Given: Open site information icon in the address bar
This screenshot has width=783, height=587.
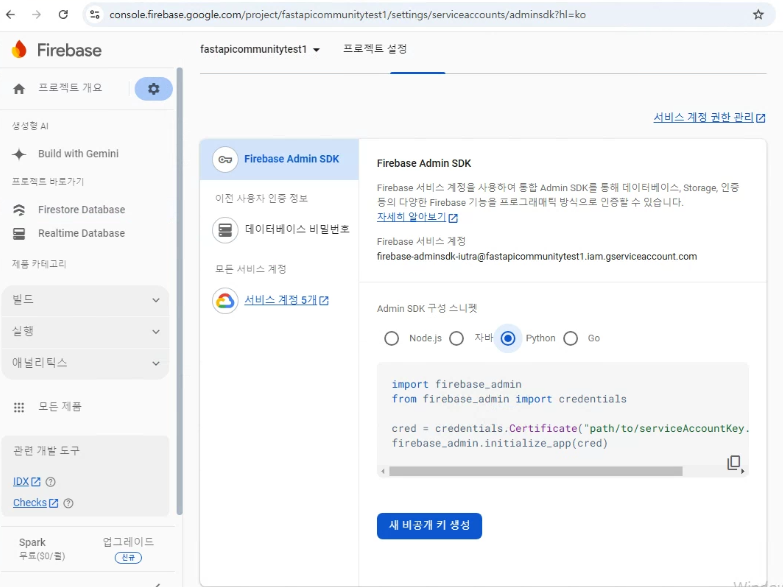Looking at the screenshot, I should (x=94, y=14).
